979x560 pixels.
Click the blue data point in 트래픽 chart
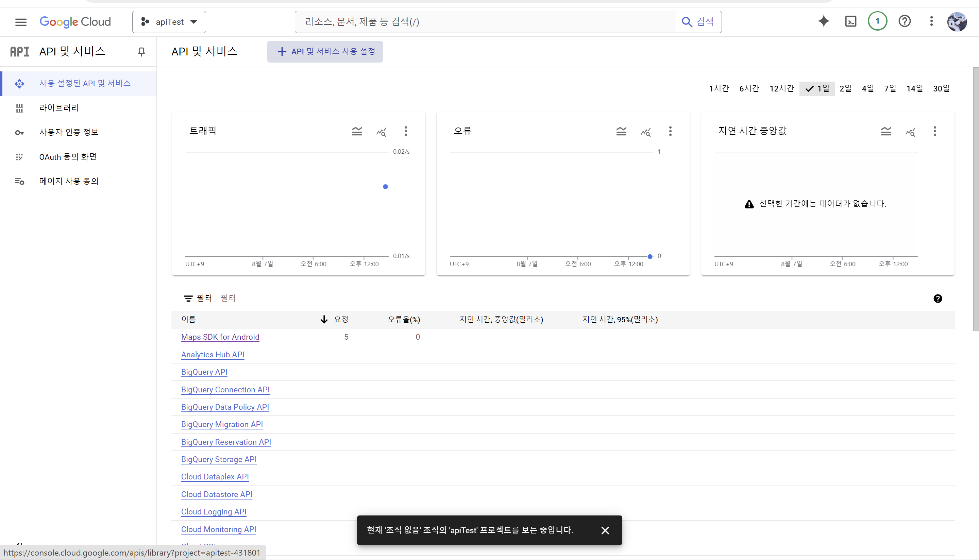click(385, 187)
